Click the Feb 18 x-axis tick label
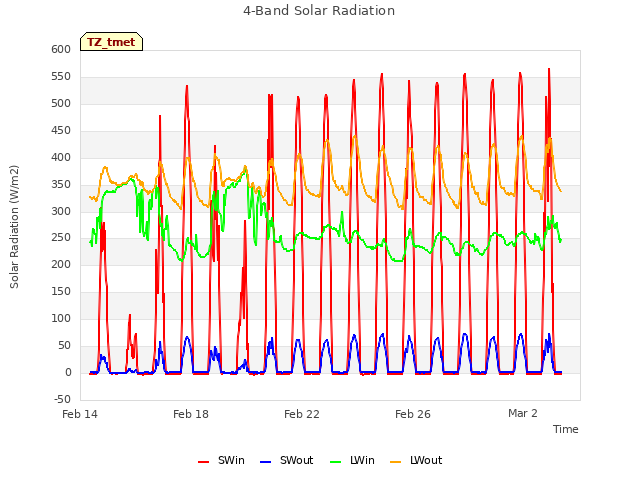Screen dimensions: 640x480 191,414
